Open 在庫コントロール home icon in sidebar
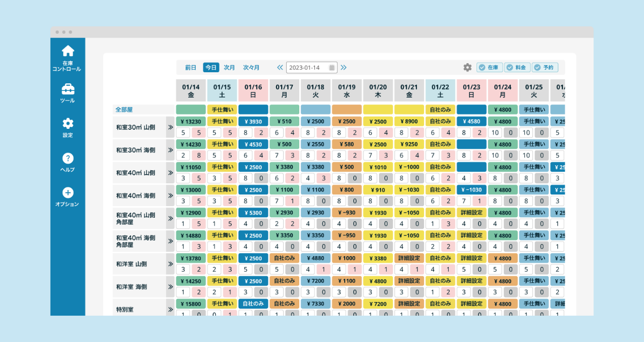The image size is (644, 342). [68, 51]
